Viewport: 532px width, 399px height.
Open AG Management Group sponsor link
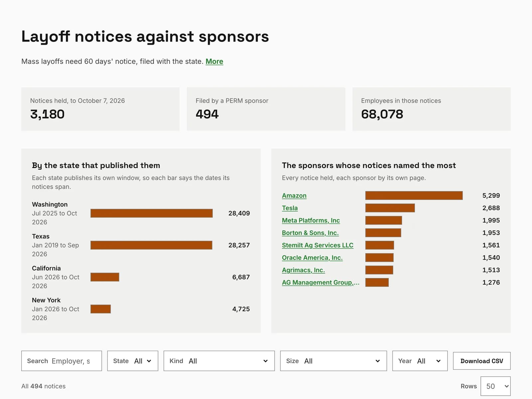321,282
